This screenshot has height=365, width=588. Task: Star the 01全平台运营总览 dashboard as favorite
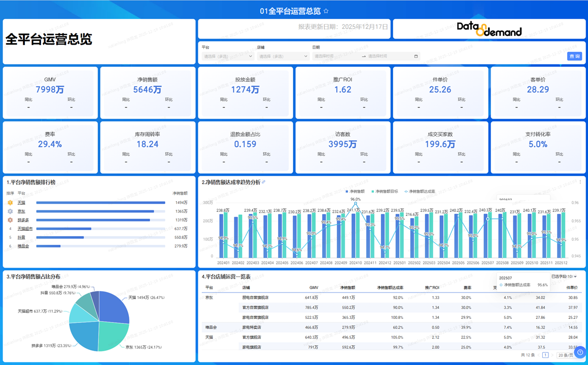(x=326, y=11)
